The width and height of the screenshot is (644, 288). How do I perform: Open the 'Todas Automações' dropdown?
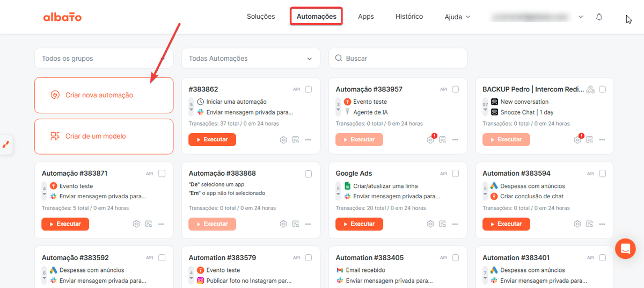coord(251,59)
